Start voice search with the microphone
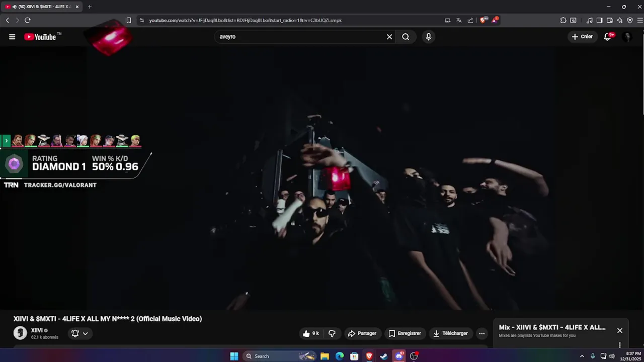Image resolution: width=644 pixels, height=362 pixels. 429,37
